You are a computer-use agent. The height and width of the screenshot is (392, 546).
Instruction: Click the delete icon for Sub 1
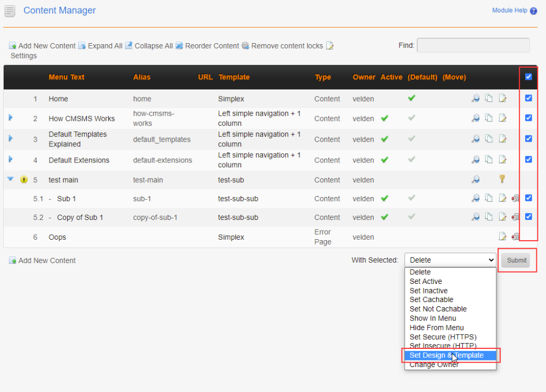[x=515, y=199]
